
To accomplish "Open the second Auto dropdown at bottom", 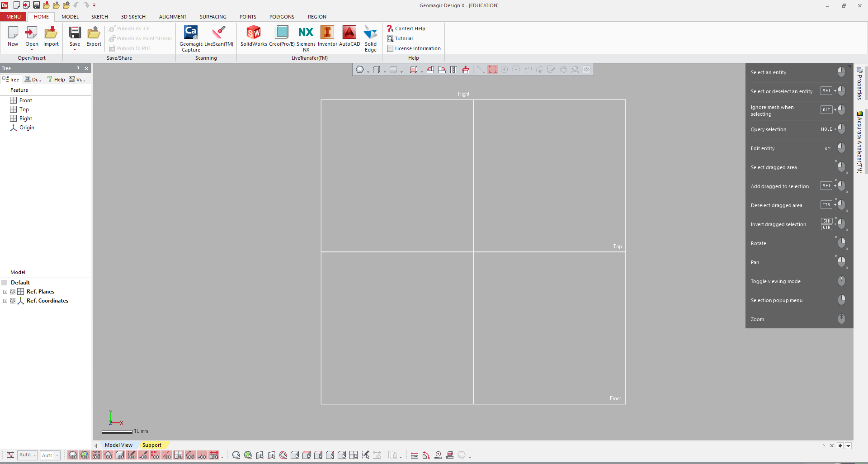I will coord(50,455).
